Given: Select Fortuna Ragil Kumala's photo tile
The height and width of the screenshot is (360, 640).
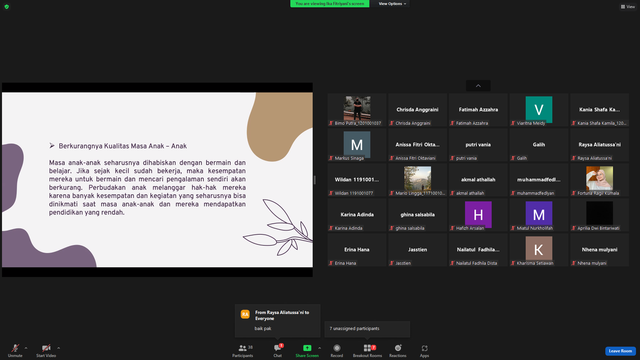Looking at the screenshot, I should coord(599,180).
